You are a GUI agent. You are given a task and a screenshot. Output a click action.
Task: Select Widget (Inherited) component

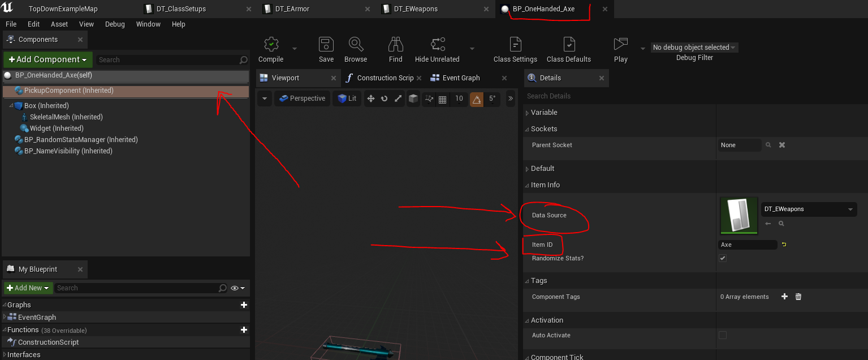coord(57,128)
